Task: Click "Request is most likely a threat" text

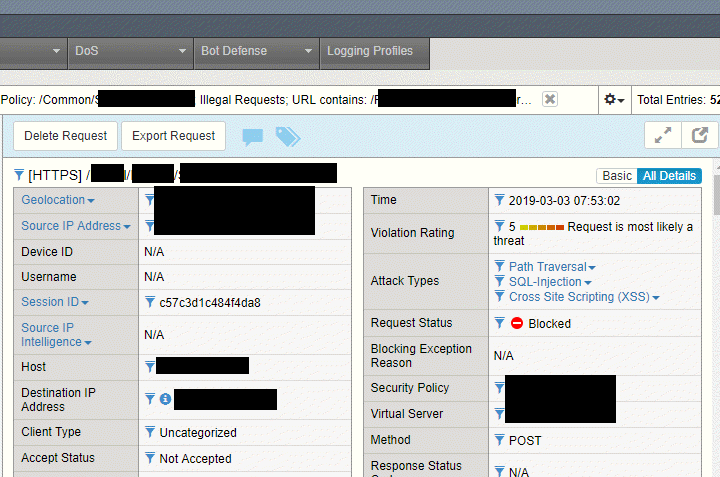Action: [x=593, y=234]
